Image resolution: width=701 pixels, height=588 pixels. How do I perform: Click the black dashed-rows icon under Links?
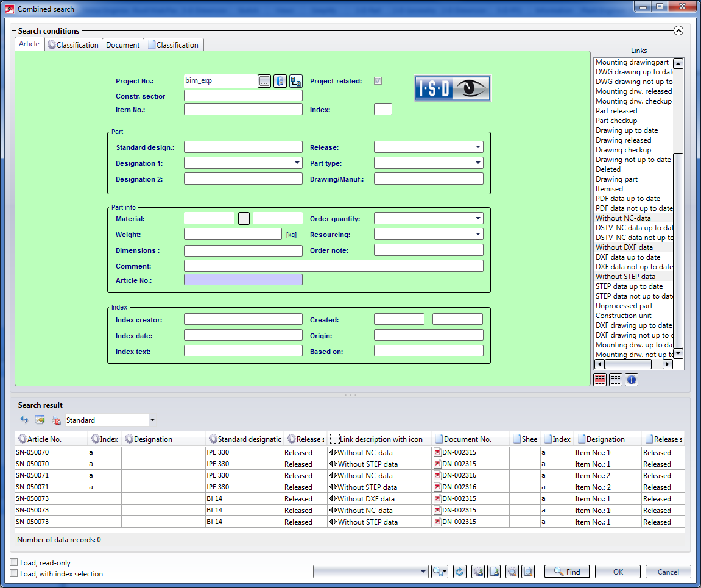[616, 380]
